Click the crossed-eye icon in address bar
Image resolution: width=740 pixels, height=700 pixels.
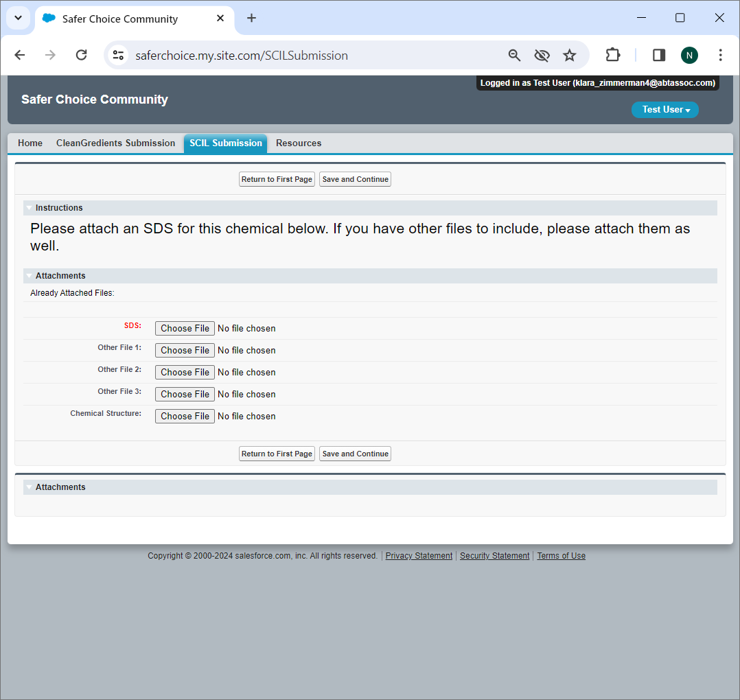click(542, 55)
